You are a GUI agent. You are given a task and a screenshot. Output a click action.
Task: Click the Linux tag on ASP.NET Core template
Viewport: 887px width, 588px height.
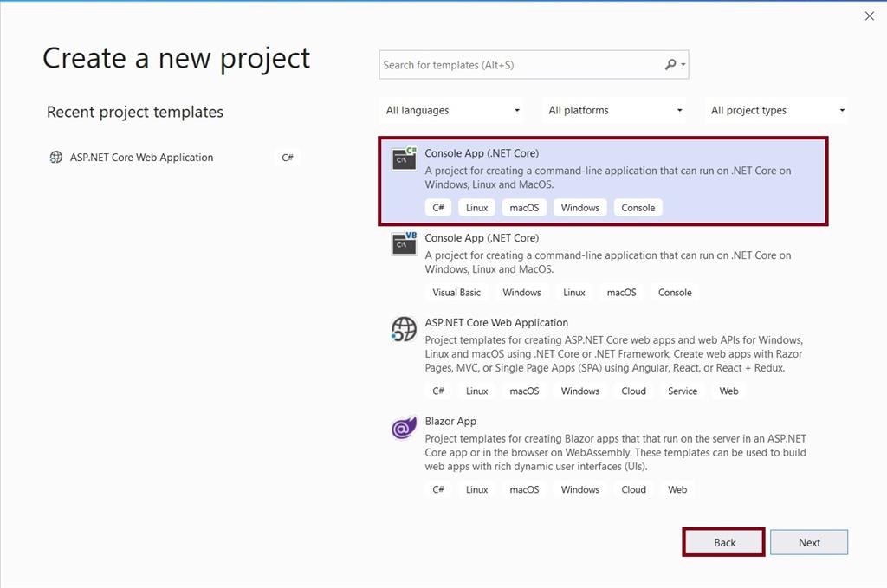click(477, 391)
